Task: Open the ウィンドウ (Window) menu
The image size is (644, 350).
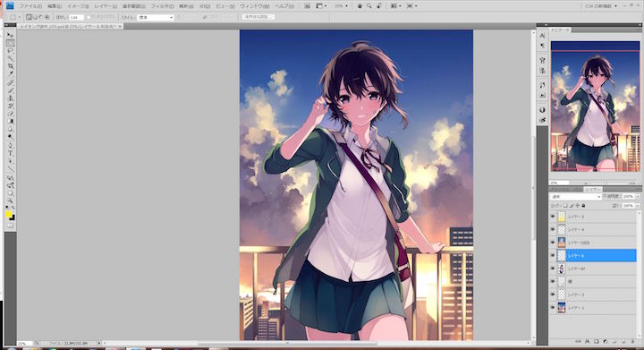Action: (255, 6)
